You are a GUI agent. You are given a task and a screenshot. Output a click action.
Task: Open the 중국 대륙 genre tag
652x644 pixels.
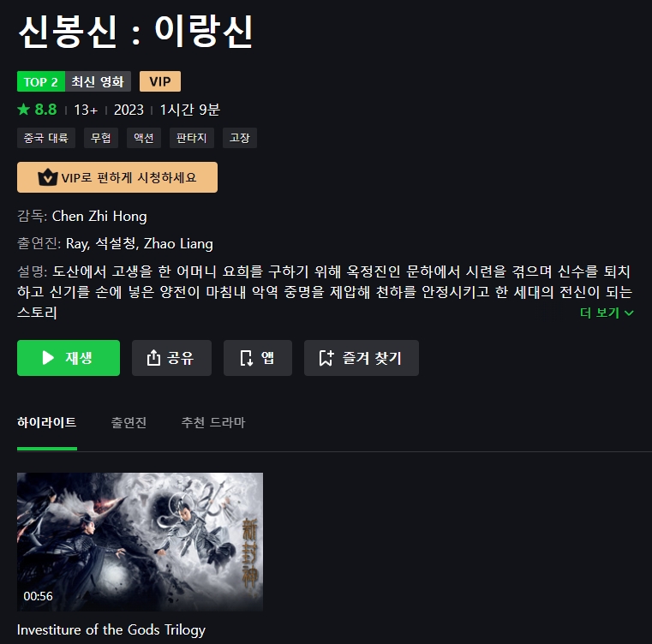coord(46,138)
